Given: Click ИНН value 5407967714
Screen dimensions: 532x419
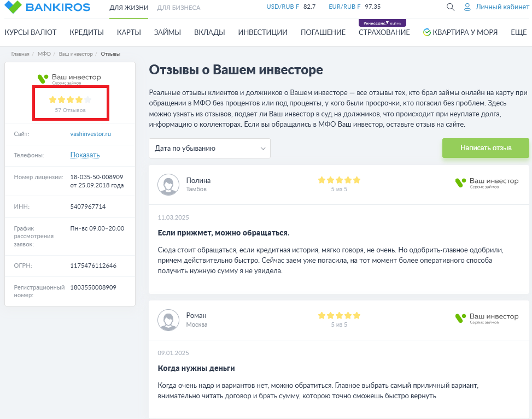Looking at the screenshot, I should 88,206.
